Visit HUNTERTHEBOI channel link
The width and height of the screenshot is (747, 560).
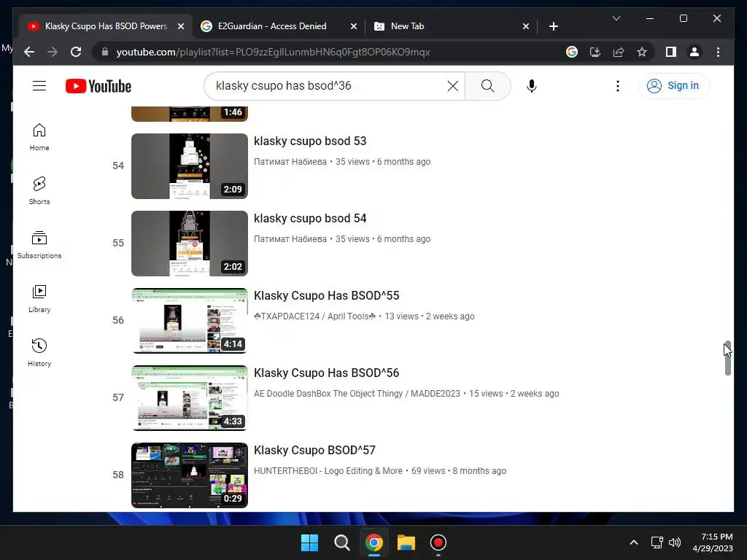pyautogui.click(x=328, y=470)
